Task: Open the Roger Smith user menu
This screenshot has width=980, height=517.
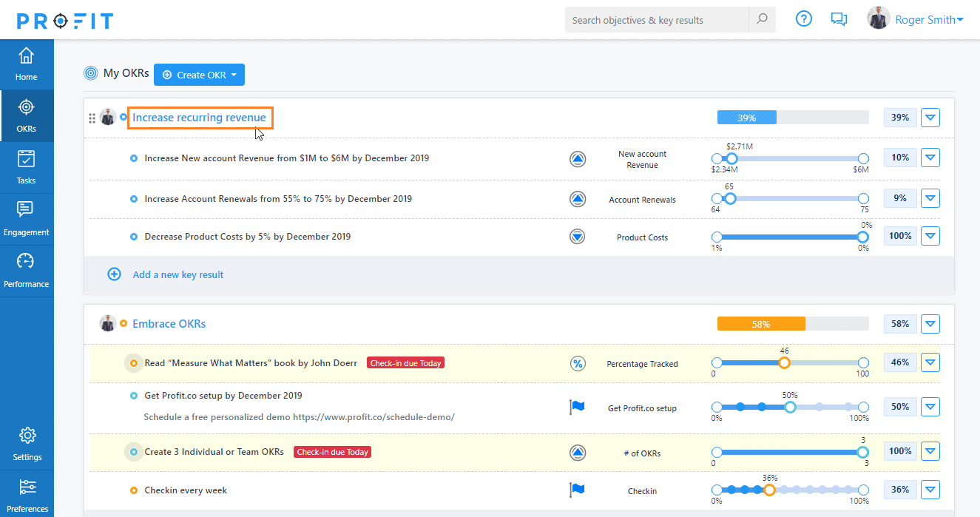Action: (x=929, y=20)
